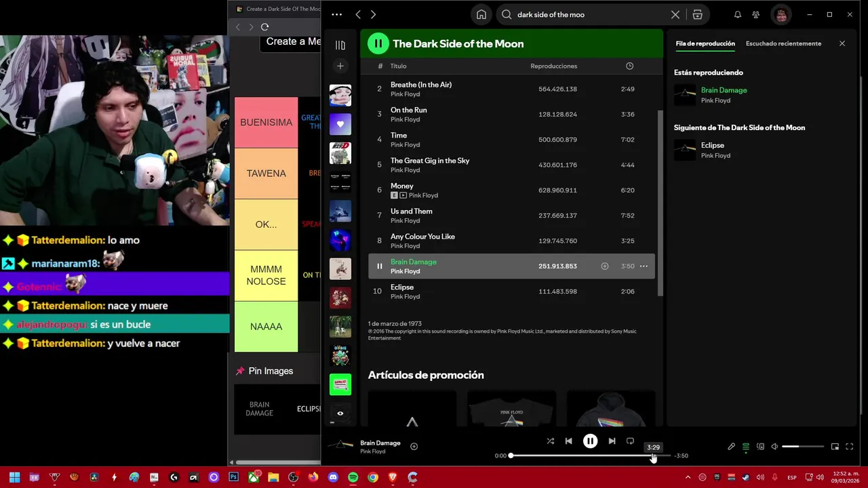Open Spotify three-dots main menu
This screenshot has width=868, height=488.
[337, 14]
